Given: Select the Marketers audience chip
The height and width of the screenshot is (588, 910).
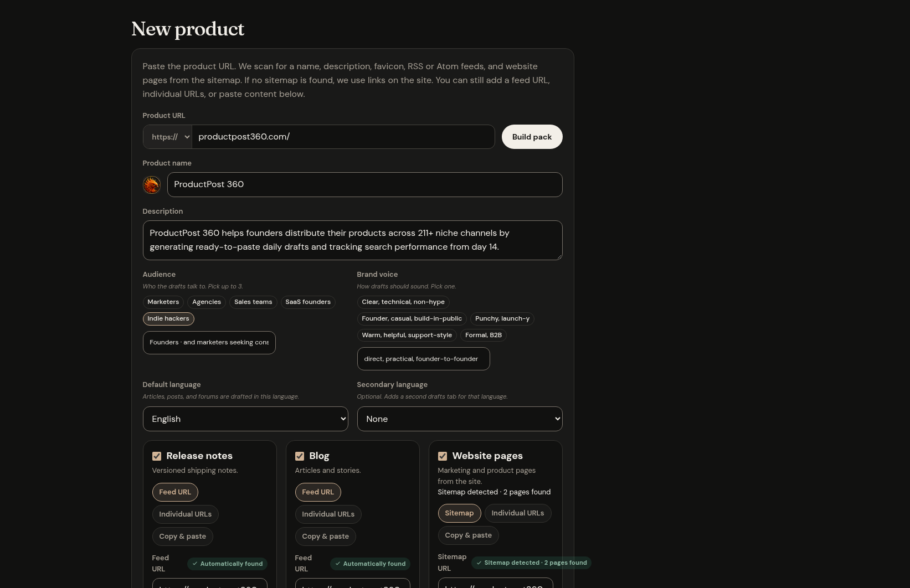Looking at the screenshot, I should tap(163, 302).
